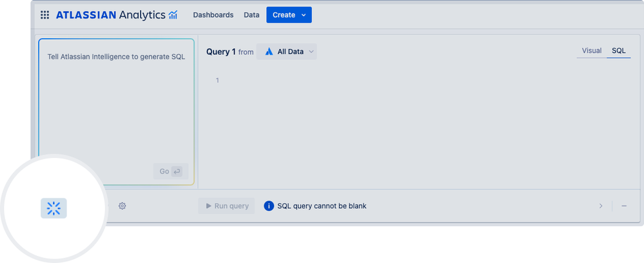Switch to Visual mode tab
644x263 pixels.
(591, 50)
